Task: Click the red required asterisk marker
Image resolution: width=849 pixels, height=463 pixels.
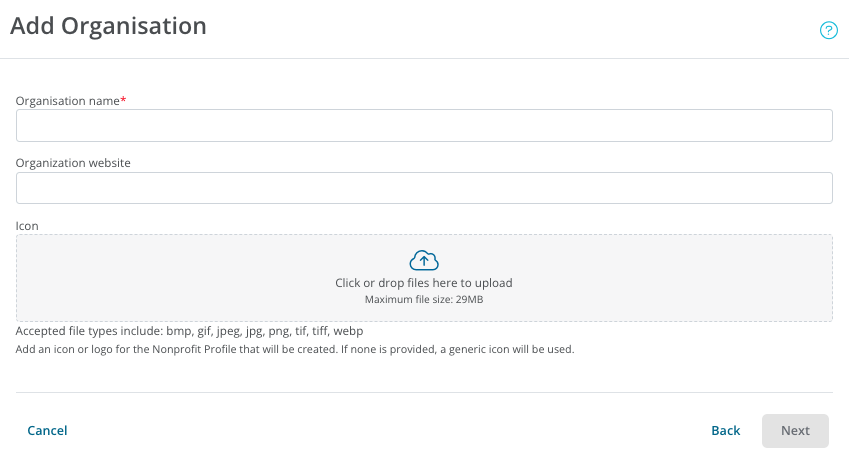Action: click(x=123, y=99)
